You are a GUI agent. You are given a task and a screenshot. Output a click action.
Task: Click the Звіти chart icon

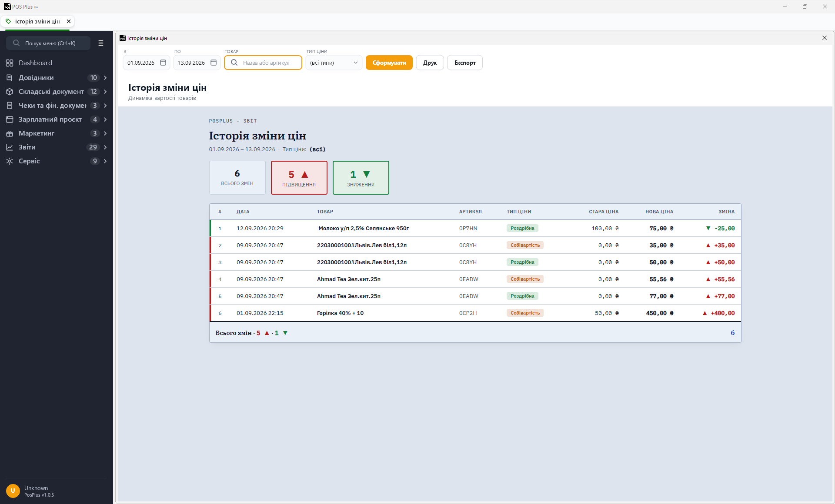[x=10, y=147]
